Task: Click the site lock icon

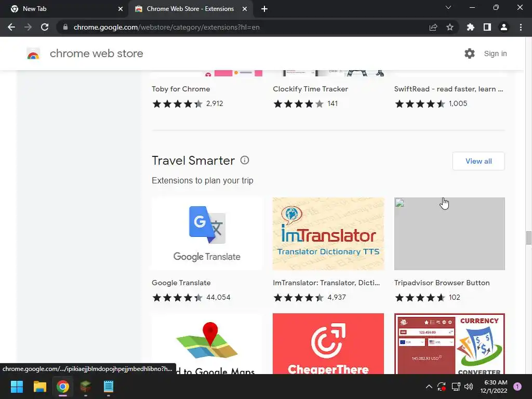Action: point(65,27)
